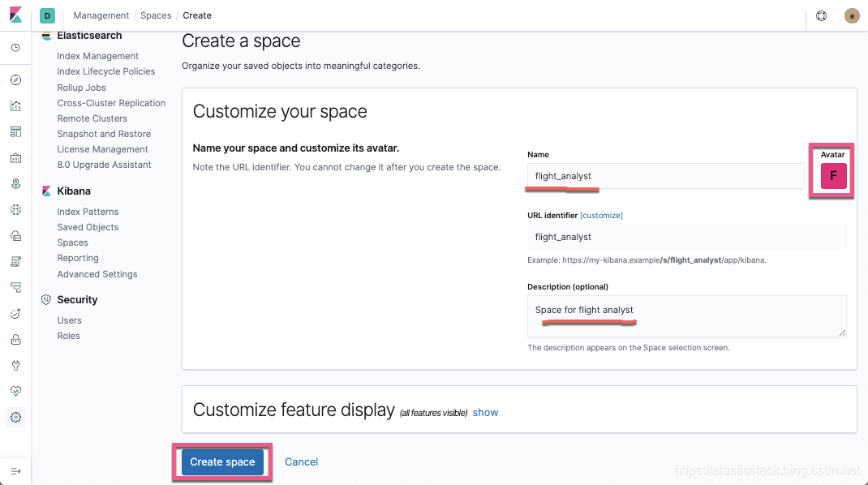This screenshot has height=485, width=868.
Task: Expand the side navigation with arrow icon
Action: [15, 472]
